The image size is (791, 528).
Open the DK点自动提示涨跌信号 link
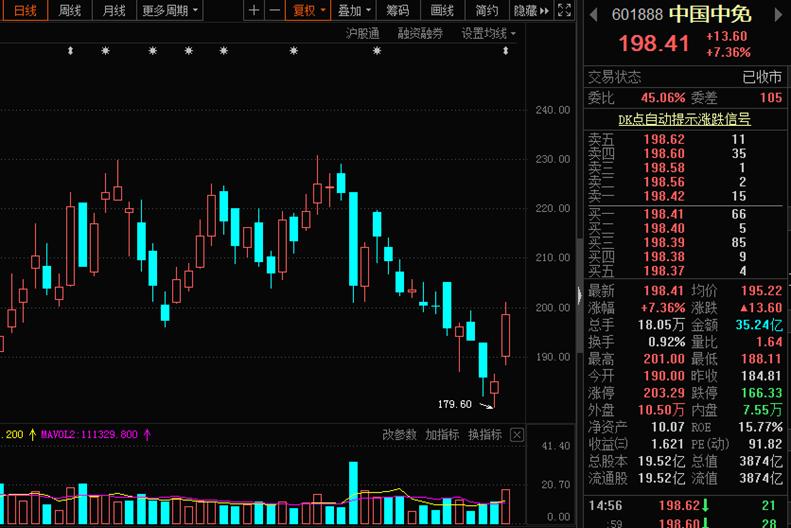coord(684,118)
